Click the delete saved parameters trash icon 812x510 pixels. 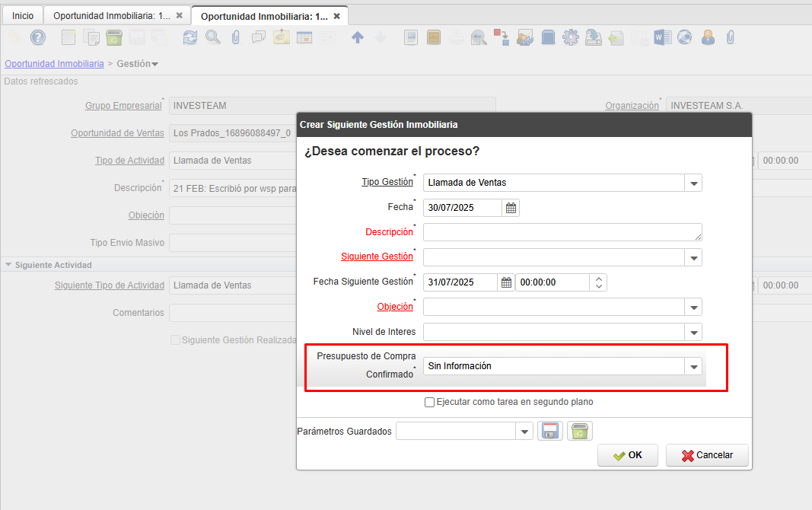pyautogui.click(x=579, y=432)
